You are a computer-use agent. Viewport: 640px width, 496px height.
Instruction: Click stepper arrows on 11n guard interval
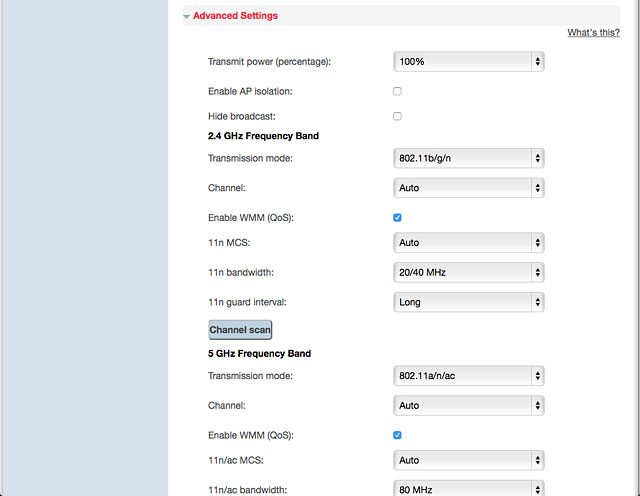[538, 302]
